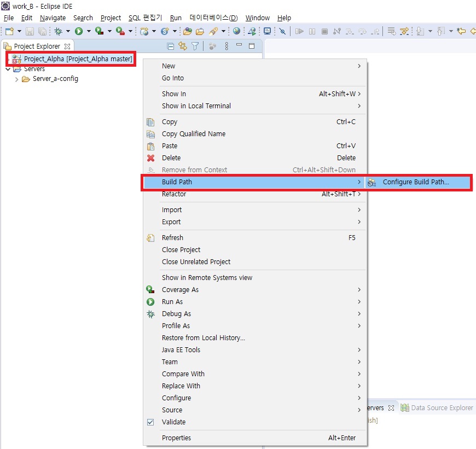Viewport: 476px width, 449px height.
Task: Toggle Link with Editor in Project Explorer
Action: pyautogui.click(x=183, y=46)
